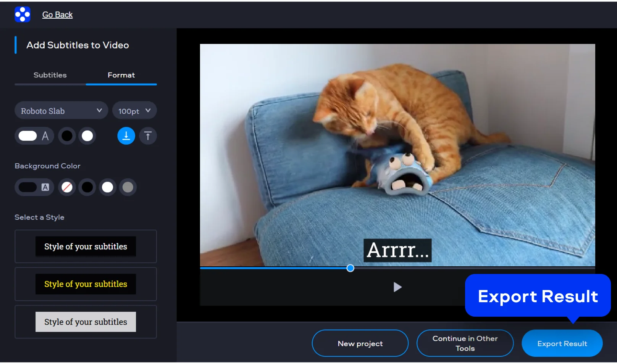Choose black text color swatch
The width and height of the screenshot is (617, 364).
[x=67, y=136]
